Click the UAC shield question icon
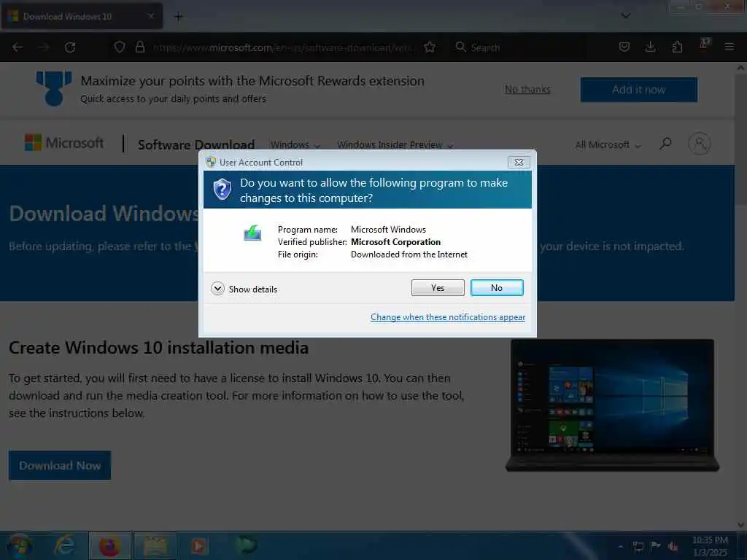Viewport: 747px width, 560px height. point(222,190)
